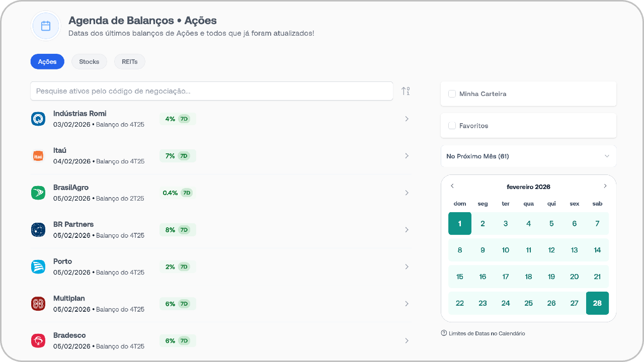The height and width of the screenshot is (362, 644).
Task: Switch to the REITs tab
Action: [x=129, y=62]
